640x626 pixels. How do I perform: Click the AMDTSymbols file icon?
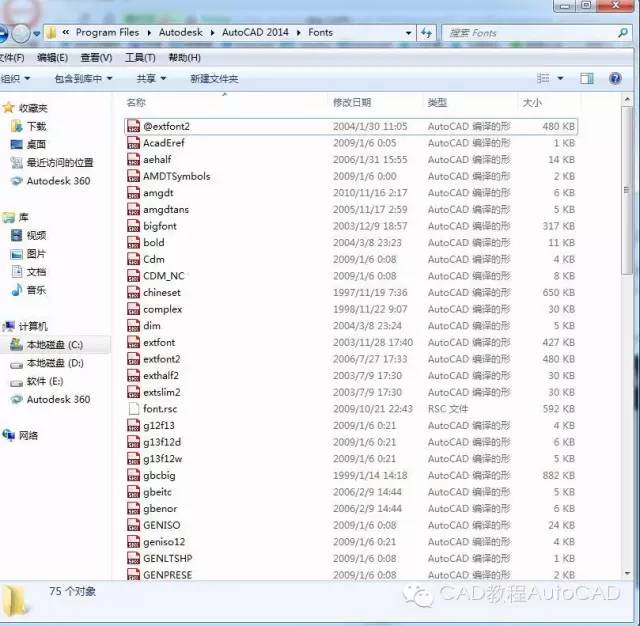[x=133, y=176]
